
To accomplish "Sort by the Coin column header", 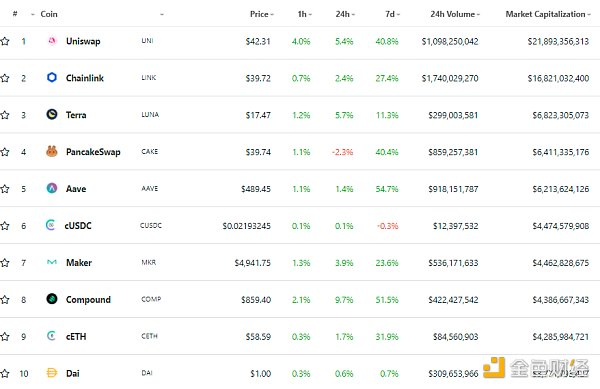I will (x=49, y=14).
